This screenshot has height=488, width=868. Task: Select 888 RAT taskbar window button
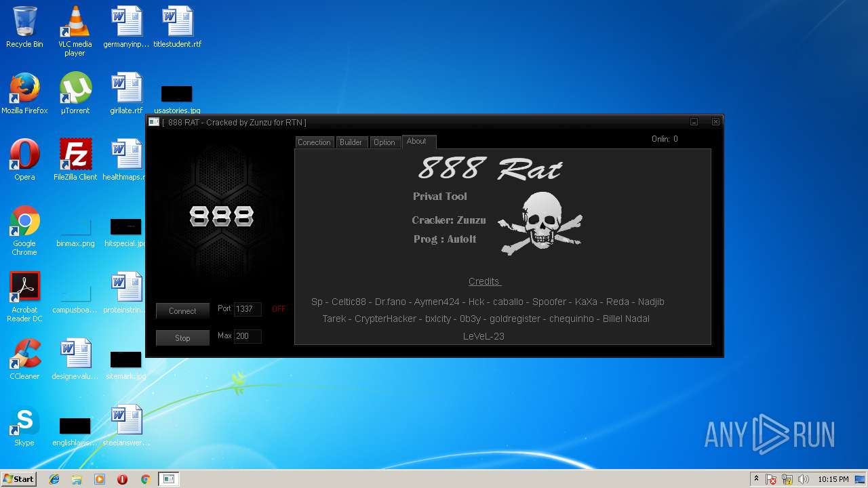[x=169, y=479]
